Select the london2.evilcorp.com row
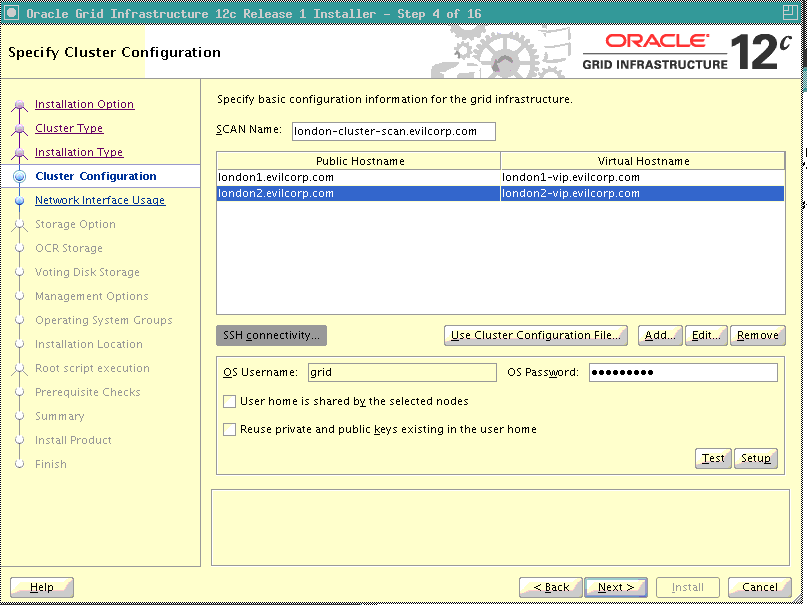This screenshot has width=807, height=605. pos(501,193)
